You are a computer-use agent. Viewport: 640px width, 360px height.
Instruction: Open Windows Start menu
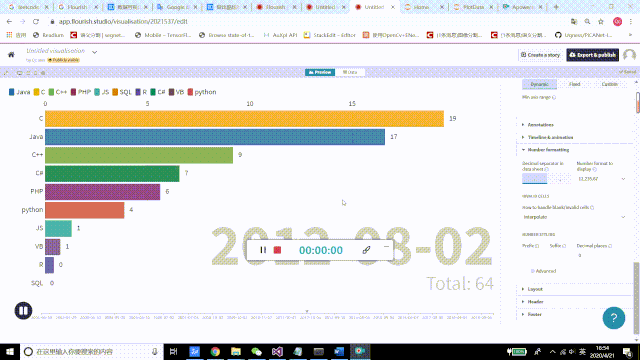tap(10, 351)
